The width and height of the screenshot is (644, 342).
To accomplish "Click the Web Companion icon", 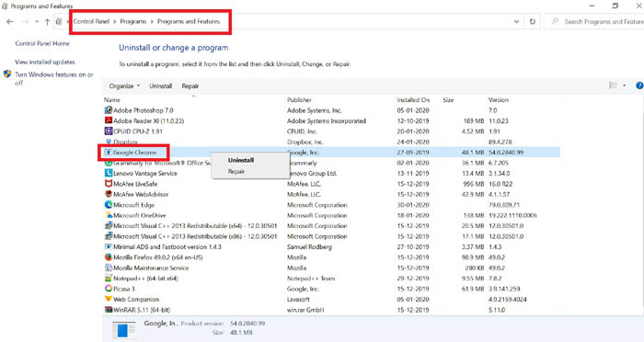I will coord(109,299).
